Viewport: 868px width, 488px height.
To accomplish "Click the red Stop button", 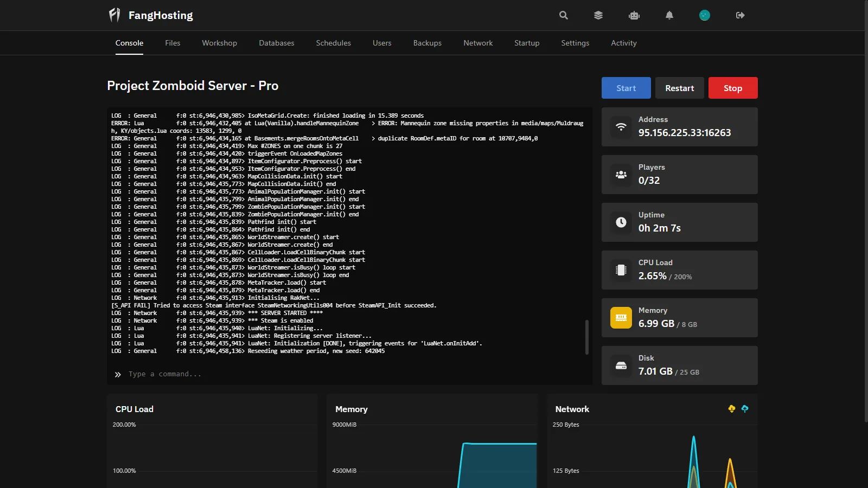I will (733, 88).
